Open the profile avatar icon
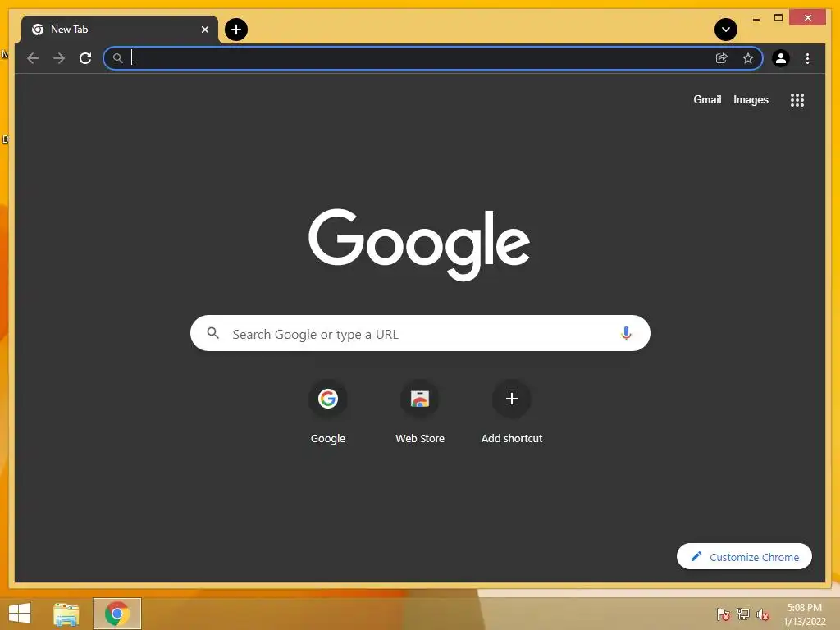Viewport: 840px width, 630px height. coord(781,58)
